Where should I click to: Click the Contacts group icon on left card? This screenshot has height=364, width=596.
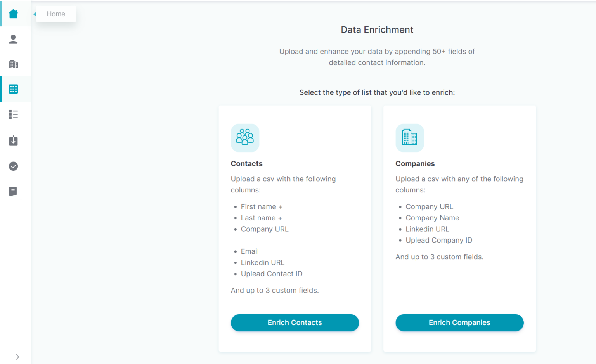(245, 138)
